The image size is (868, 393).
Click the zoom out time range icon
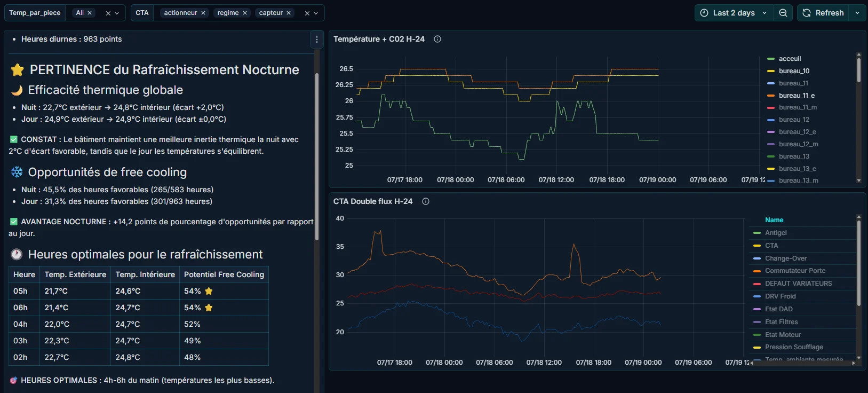click(x=783, y=13)
